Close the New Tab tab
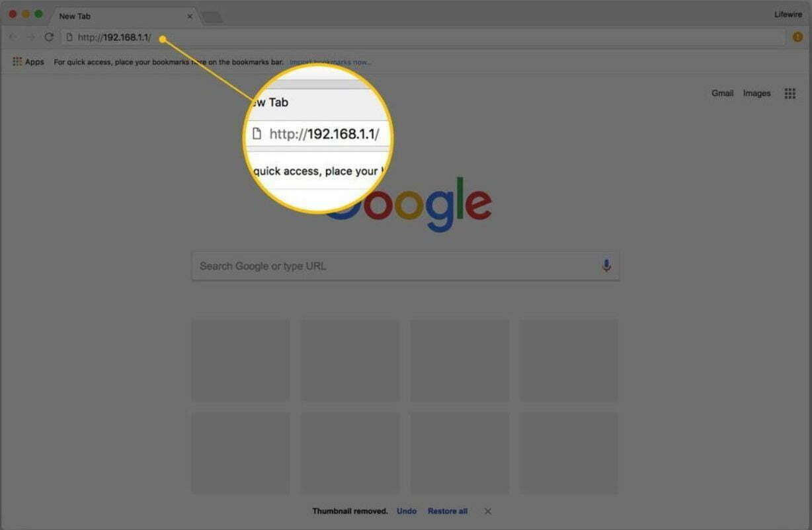This screenshot has width=812, height=530. [190, 16]
